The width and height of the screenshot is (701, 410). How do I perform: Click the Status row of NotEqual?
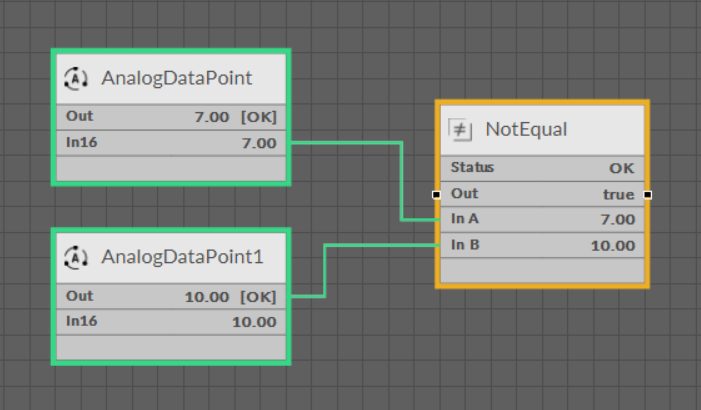tap(542, 168)
